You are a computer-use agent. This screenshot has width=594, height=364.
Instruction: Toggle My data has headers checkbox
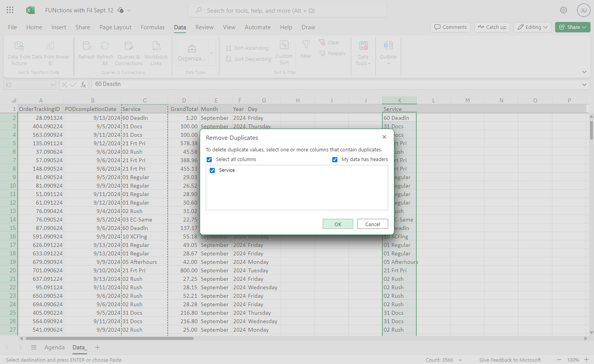(x=335, y=159)
